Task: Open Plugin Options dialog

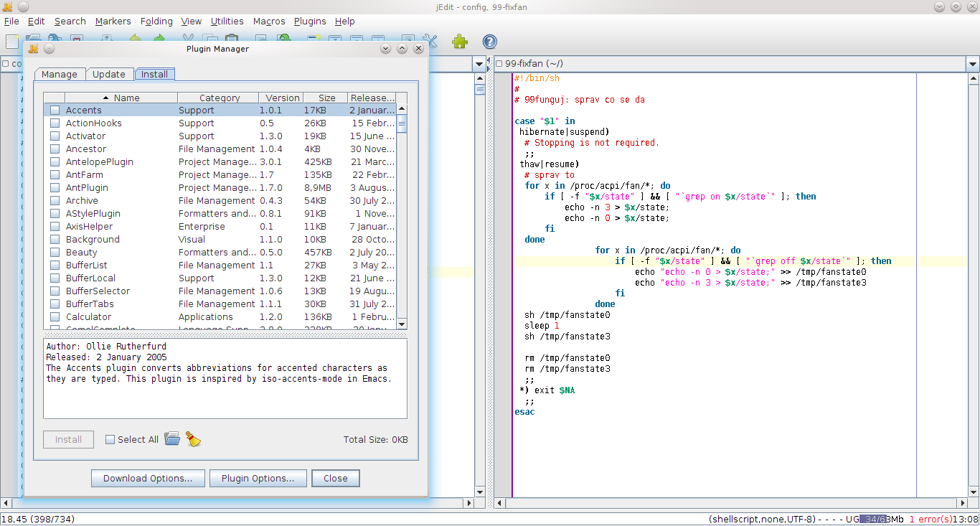Action: [258, 478]
